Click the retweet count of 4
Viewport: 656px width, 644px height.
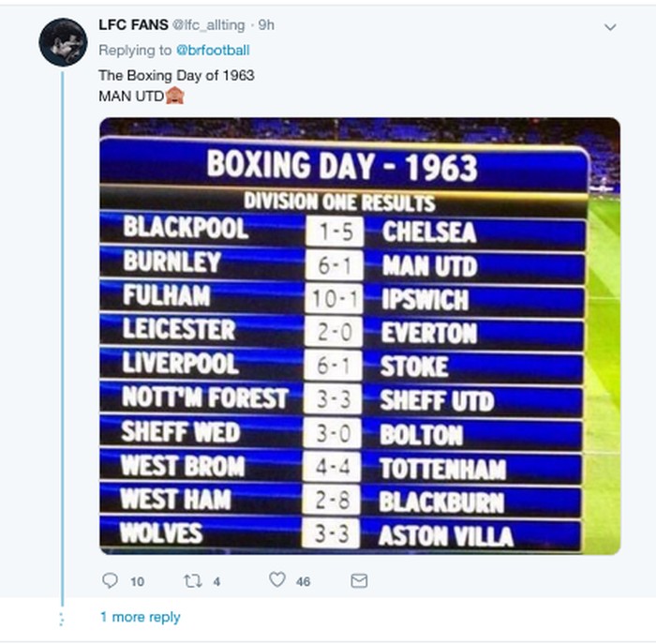pos(216,582)
